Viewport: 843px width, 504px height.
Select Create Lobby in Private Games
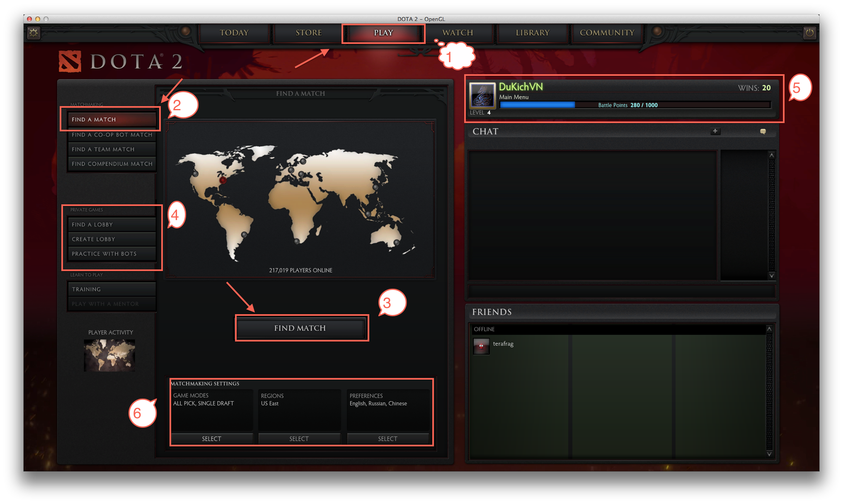pos(112,239)
